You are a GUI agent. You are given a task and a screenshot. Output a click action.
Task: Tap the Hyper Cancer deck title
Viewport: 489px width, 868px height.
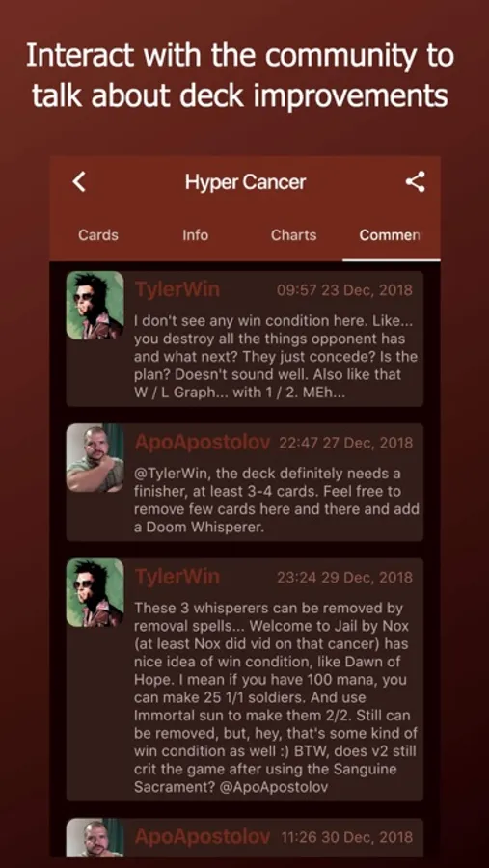pos(245,182)
